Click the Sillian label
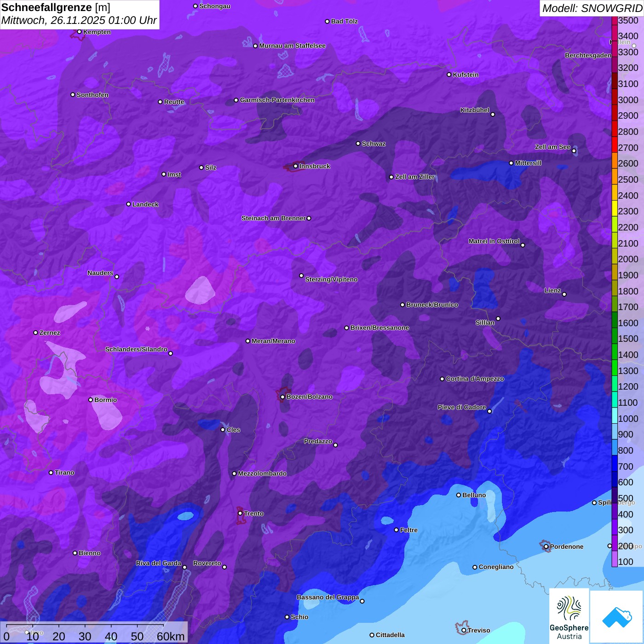 pos(485,322)
